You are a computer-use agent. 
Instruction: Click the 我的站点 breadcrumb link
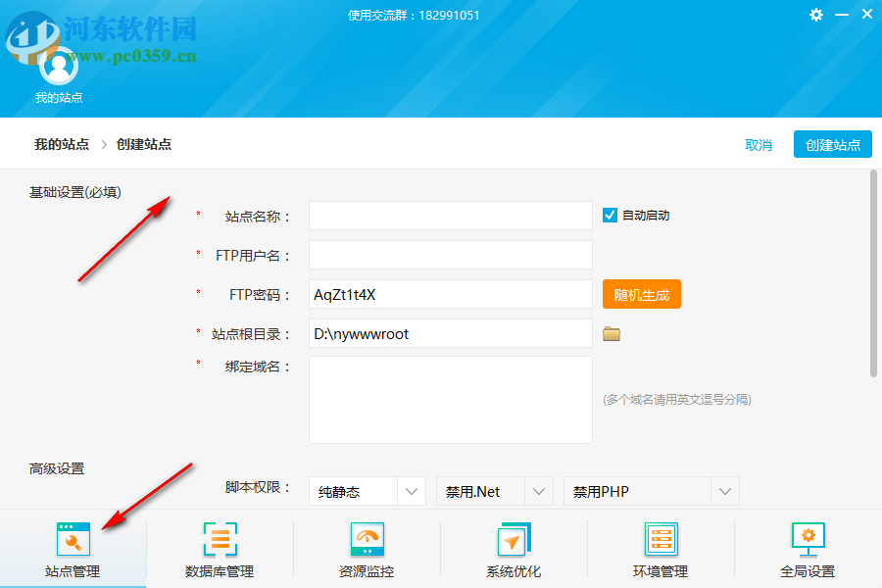[x=62, y=145]
